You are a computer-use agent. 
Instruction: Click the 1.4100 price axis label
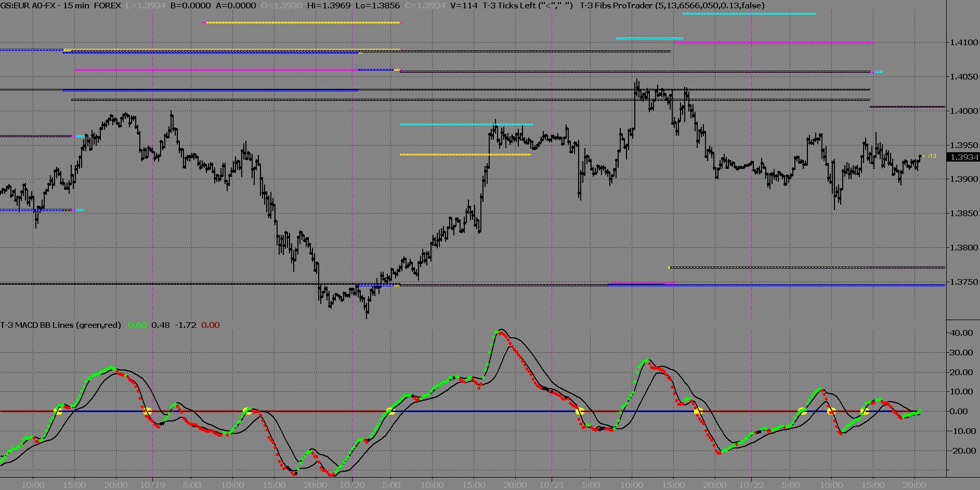(x=963, y=43)
